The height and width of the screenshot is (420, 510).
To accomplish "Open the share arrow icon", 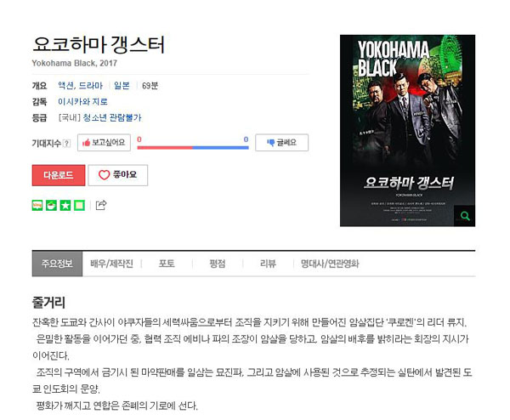I will (x=101, y=205).
